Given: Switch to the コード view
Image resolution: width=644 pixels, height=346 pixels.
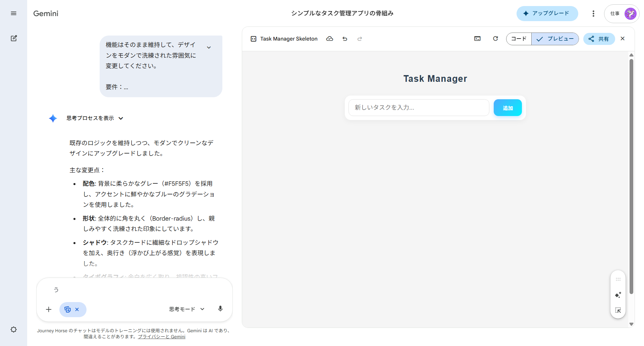Looking at the screenshot, I should [518, 39].
